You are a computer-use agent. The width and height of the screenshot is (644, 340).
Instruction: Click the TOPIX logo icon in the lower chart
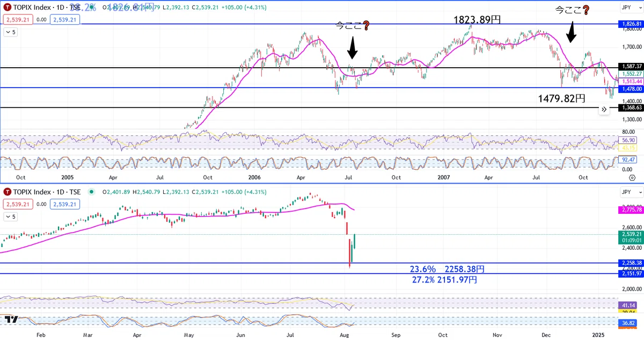click(8, 192)
